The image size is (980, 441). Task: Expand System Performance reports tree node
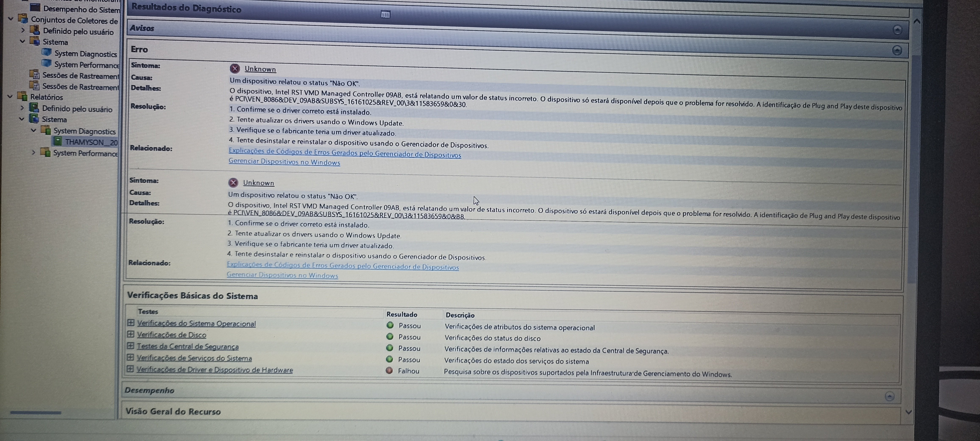tap(33, 153)
